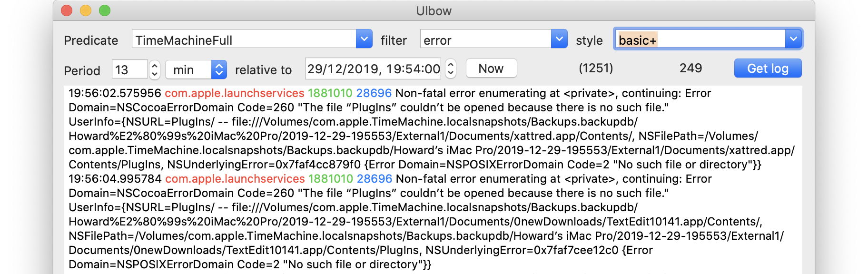Click the Period number field showing 13

click(129, 69)
